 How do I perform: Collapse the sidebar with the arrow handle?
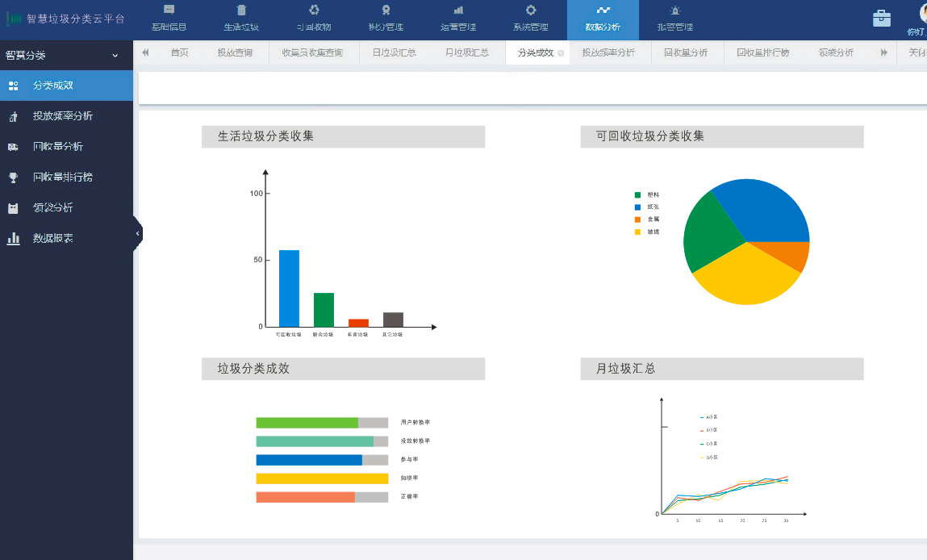click(x=137, y=233)
